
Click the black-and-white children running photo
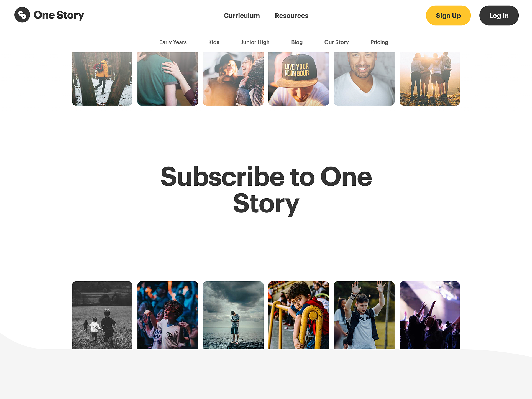click(102, 315)
